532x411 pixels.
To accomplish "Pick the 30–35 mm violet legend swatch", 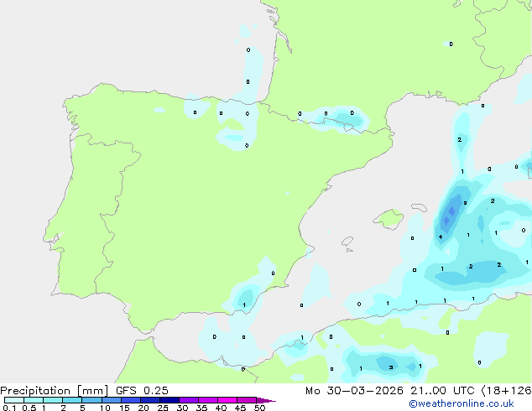I will [189, 400].
